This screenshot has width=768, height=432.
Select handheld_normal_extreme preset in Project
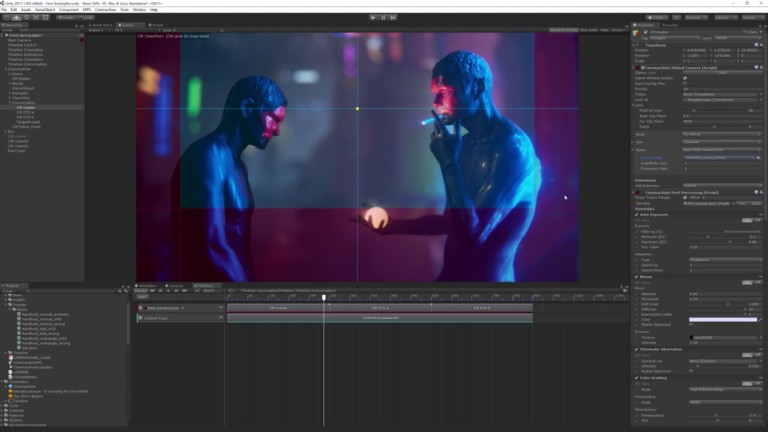point(45,314)
